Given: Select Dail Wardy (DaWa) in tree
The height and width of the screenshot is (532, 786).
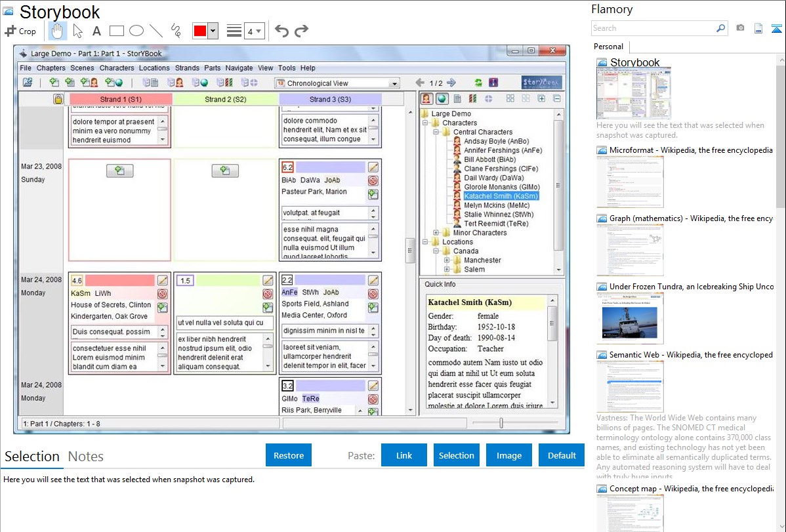Looking at the screenshot, I should (x=494, y=178).
